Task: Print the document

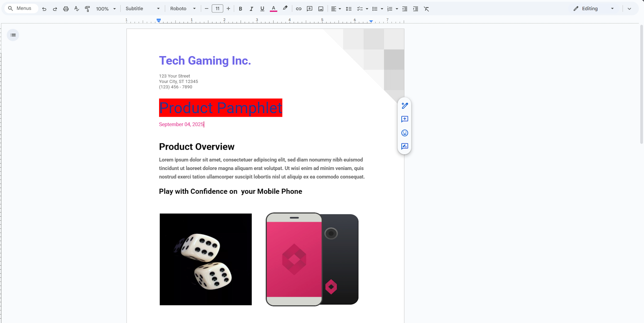Action: point(66,9)
